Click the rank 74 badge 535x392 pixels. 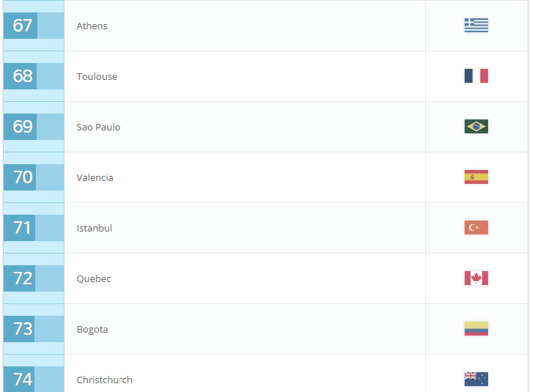[19, 379]
